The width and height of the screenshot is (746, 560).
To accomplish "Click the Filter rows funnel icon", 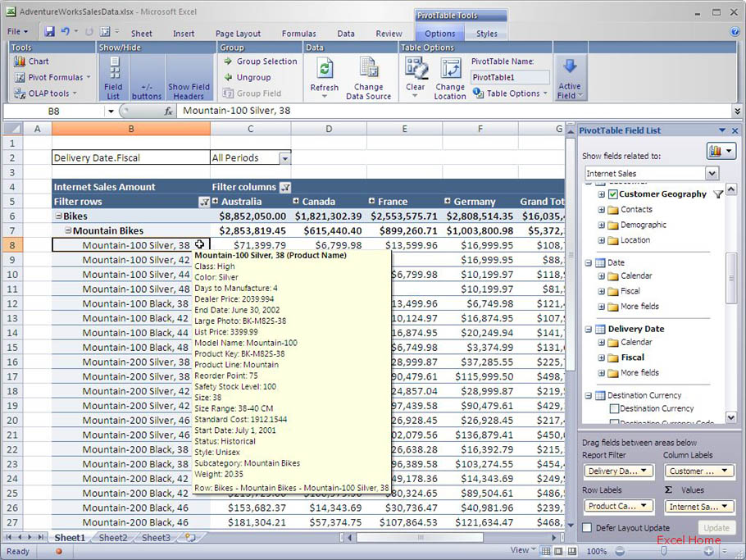I will pos(204,202).
